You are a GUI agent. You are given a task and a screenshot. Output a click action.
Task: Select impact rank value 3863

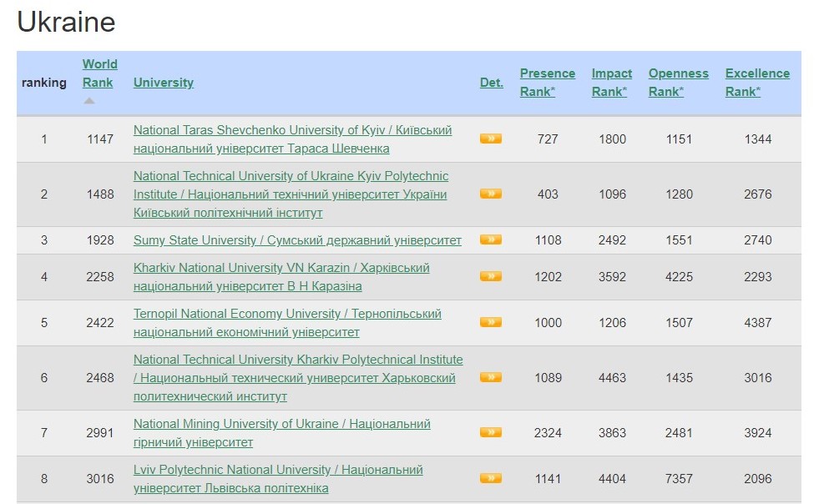(x=612, y=432)
